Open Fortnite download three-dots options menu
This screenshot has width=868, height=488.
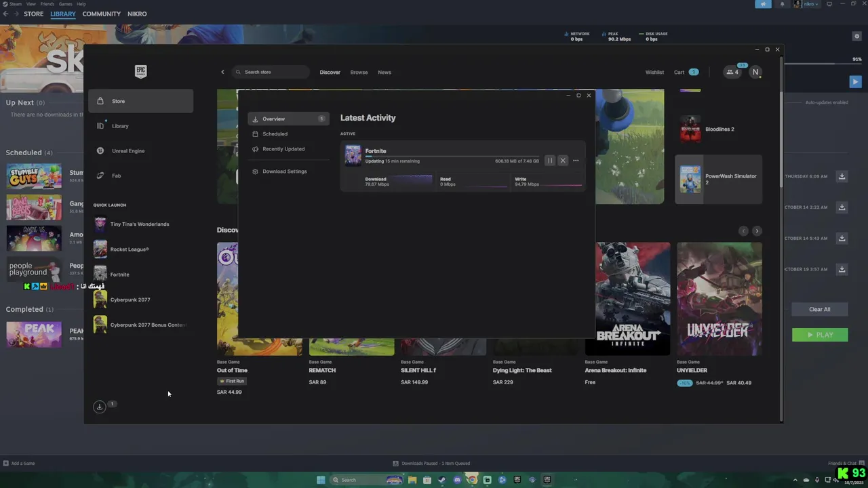[x=576, y=161]
